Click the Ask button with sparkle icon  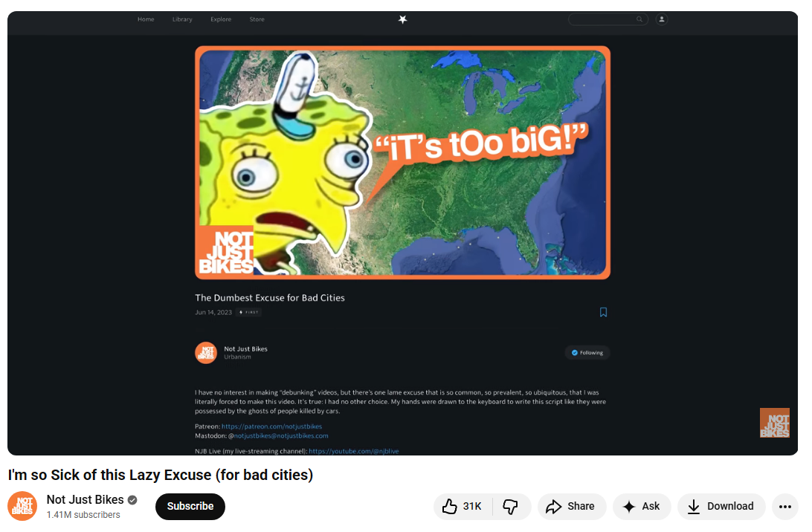(x=642, y=507)
